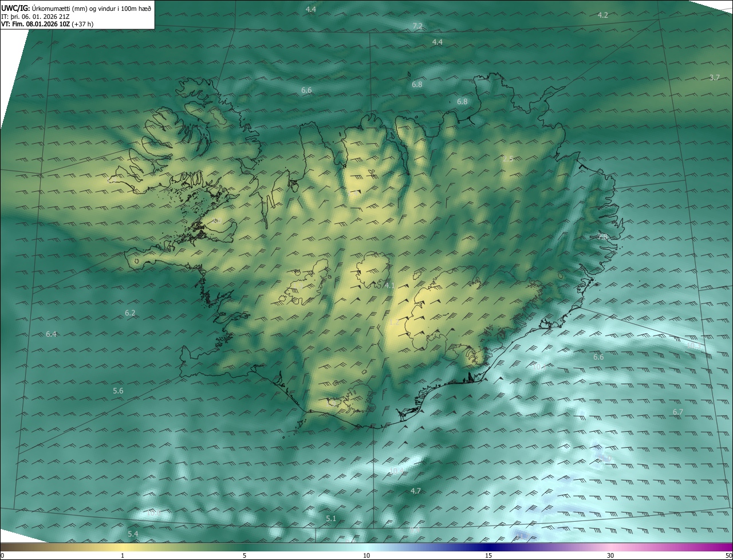Click the 5.6 value label southwest of Iceland
The width and height of the screenshot is (733, 560).
pyautogui.click(x=118, y=391)
